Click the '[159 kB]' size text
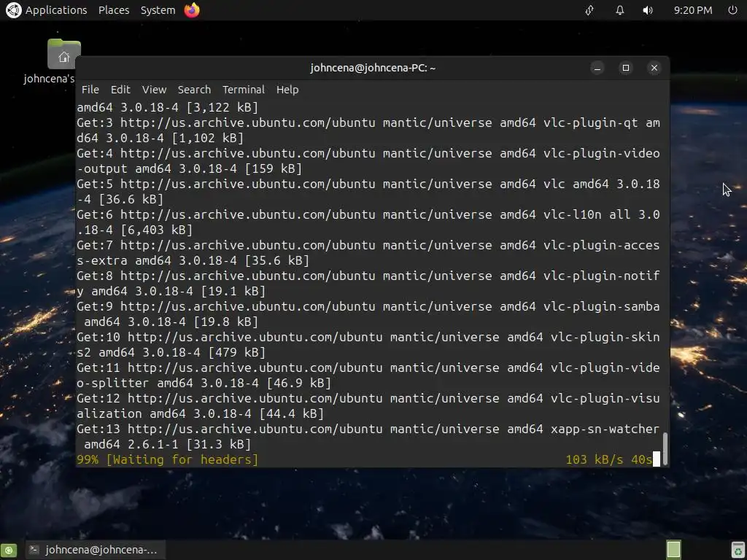This screenshot has height=560, width=747. (x=274, y=168)
